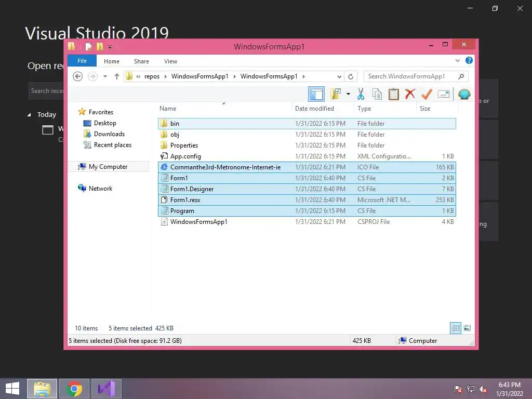
Task: Copy selected files using toolbar copy icon
Action: [x=377, y=94]
